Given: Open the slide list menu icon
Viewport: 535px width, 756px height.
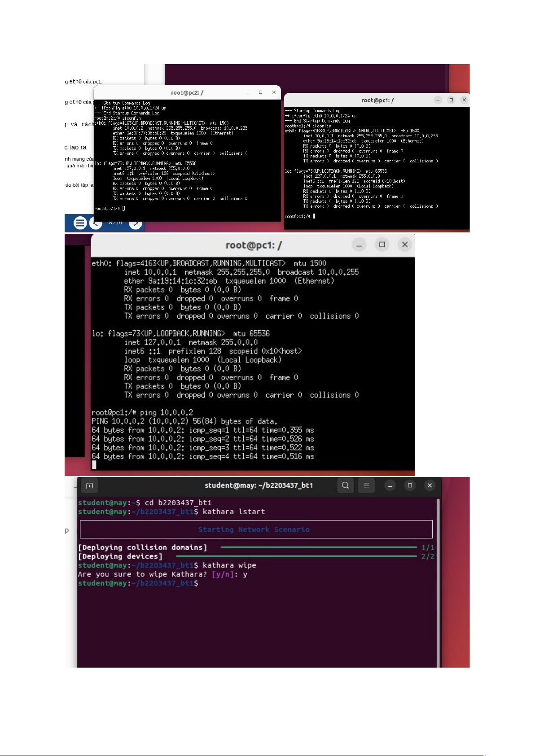Looking at the screenshot, I should [x=80, y=223].
